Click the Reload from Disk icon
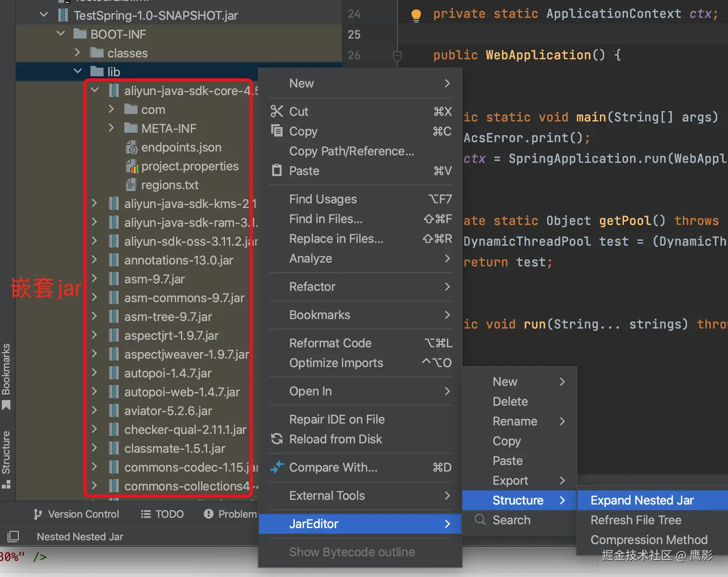728x577 pixels. (x=277, y=439)
